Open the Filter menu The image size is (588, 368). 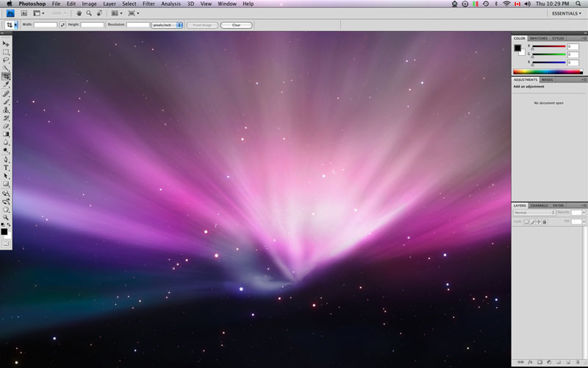(148, 4)
